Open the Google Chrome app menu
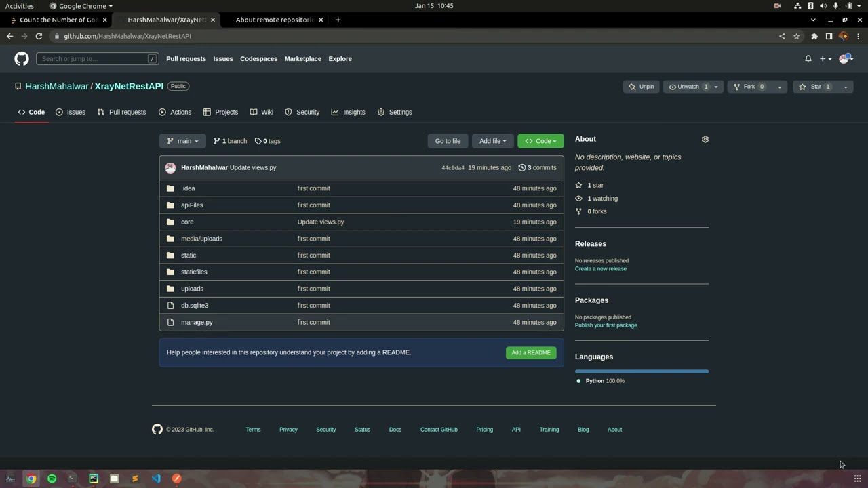868x488 pixels. point(81,6)
